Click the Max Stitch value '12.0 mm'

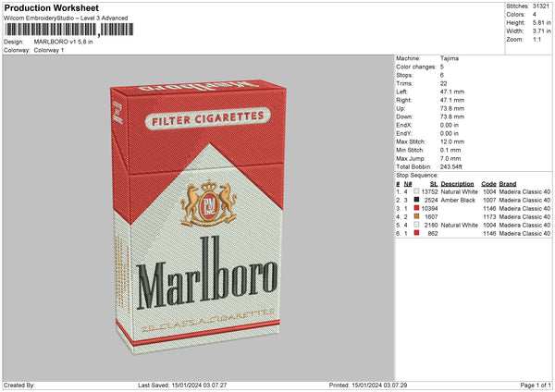click(x=452, y=141)
